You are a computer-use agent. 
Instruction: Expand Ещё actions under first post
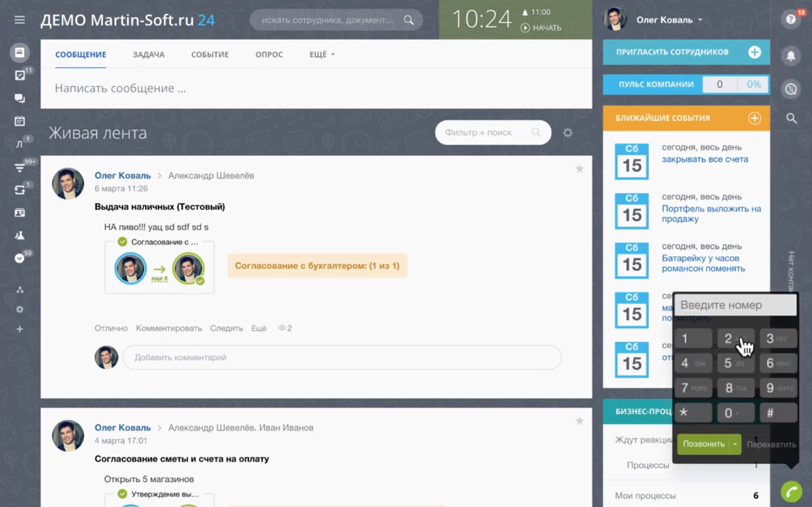click(259, 328)
